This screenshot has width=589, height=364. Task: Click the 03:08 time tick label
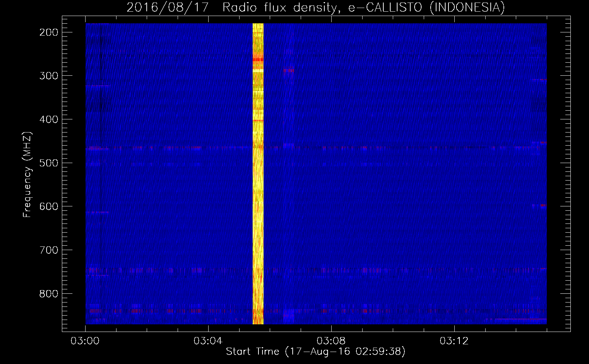(x=331, y=341)
